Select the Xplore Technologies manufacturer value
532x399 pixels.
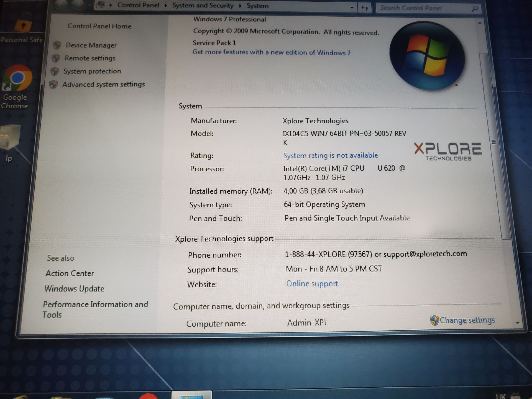tap(316, 121)
